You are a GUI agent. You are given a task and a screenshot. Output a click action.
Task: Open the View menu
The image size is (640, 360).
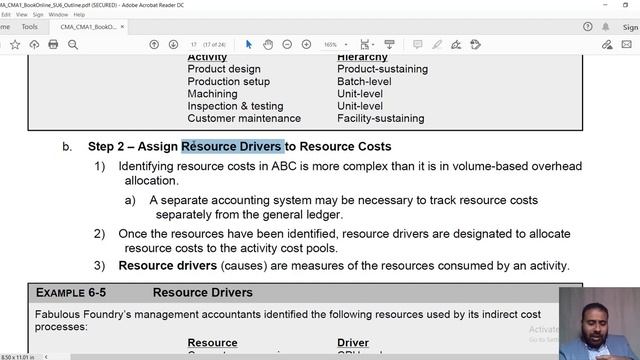coord(22,14)
